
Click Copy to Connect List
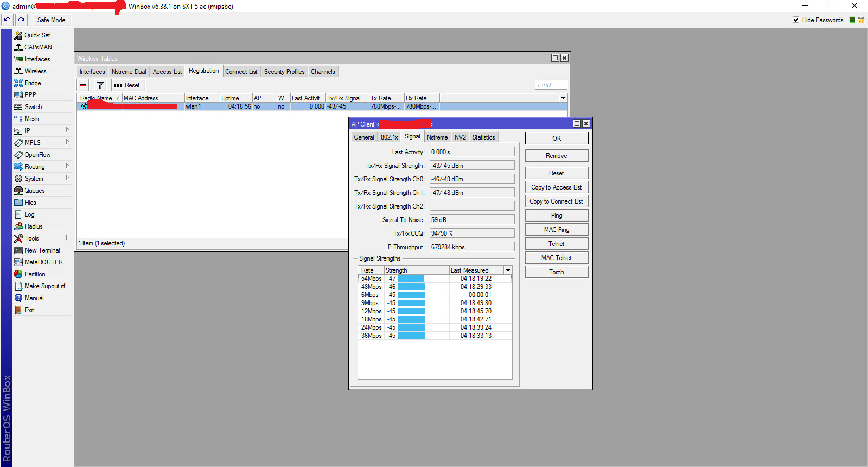click(x=557, y=201)
